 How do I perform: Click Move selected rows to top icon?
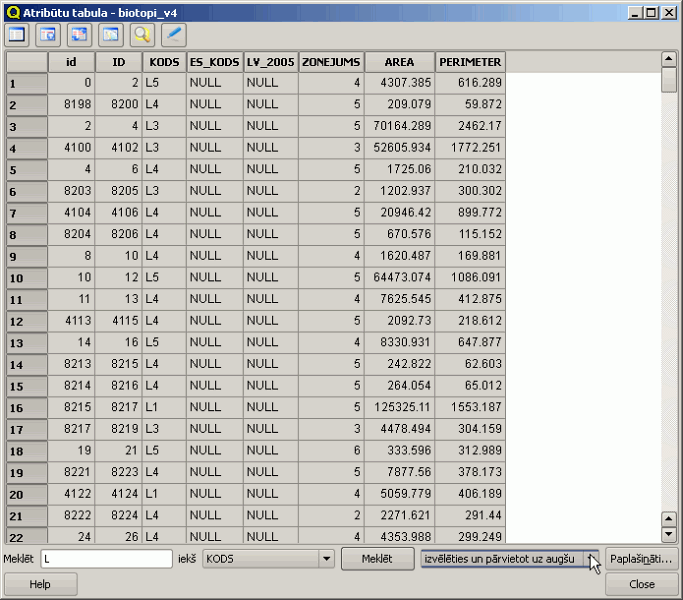(x=48, y=34)
